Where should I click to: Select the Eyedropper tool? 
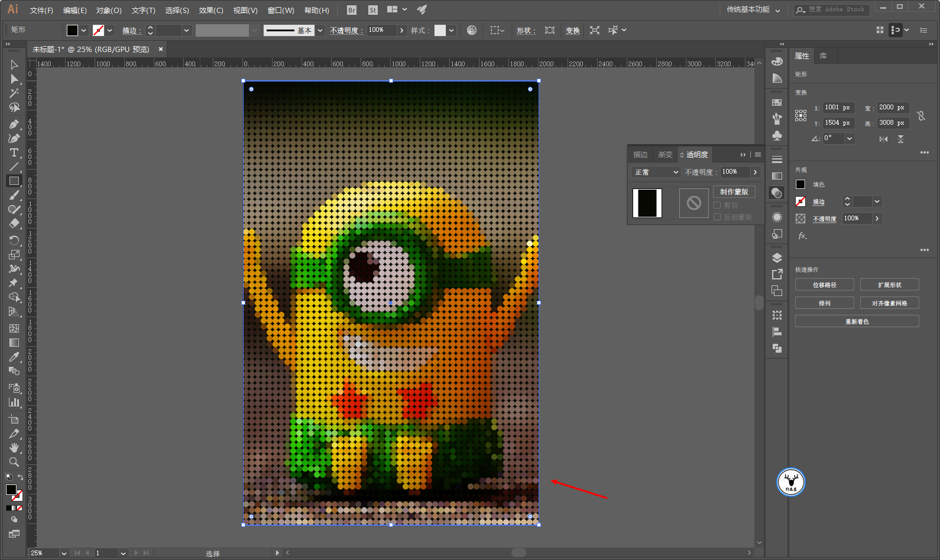coord(14,357)
